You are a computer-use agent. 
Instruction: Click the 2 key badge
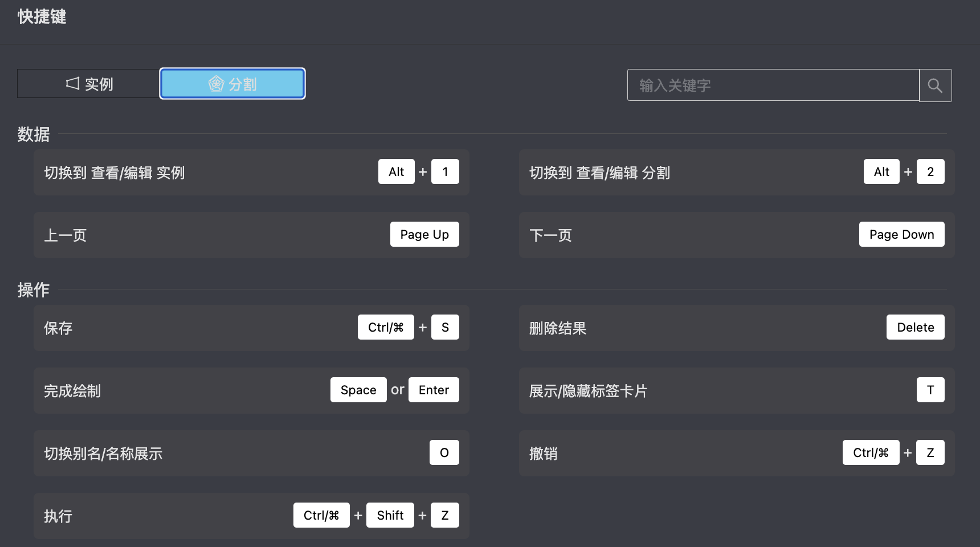(930, 172)
